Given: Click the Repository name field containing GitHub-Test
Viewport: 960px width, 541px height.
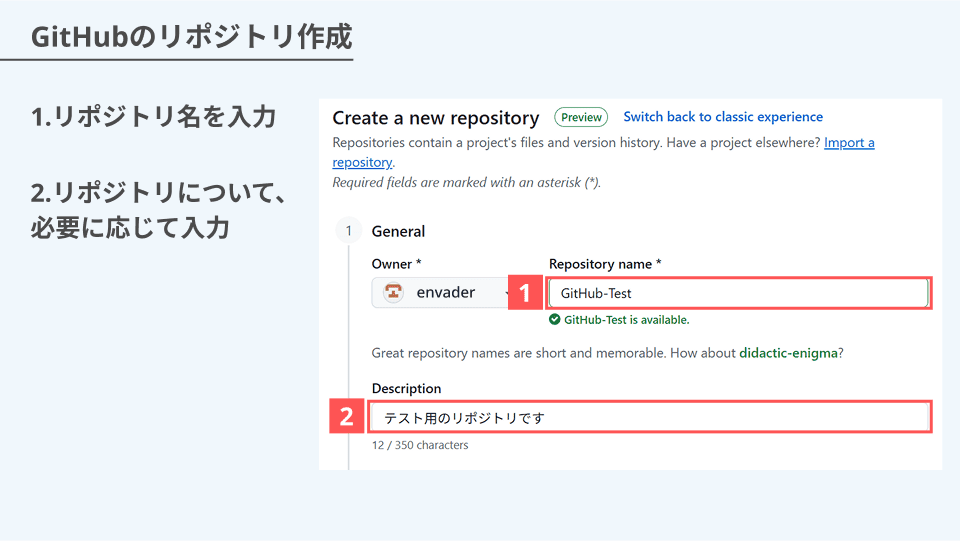Looking at the screenshot, I should pos(738,293).
